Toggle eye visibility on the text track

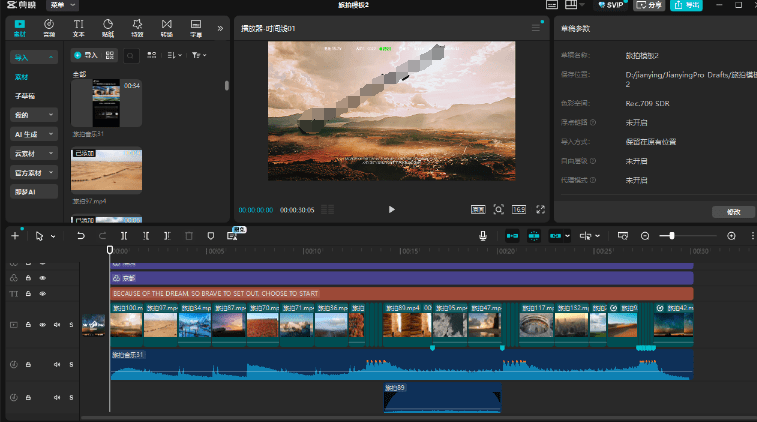(42, 294)
